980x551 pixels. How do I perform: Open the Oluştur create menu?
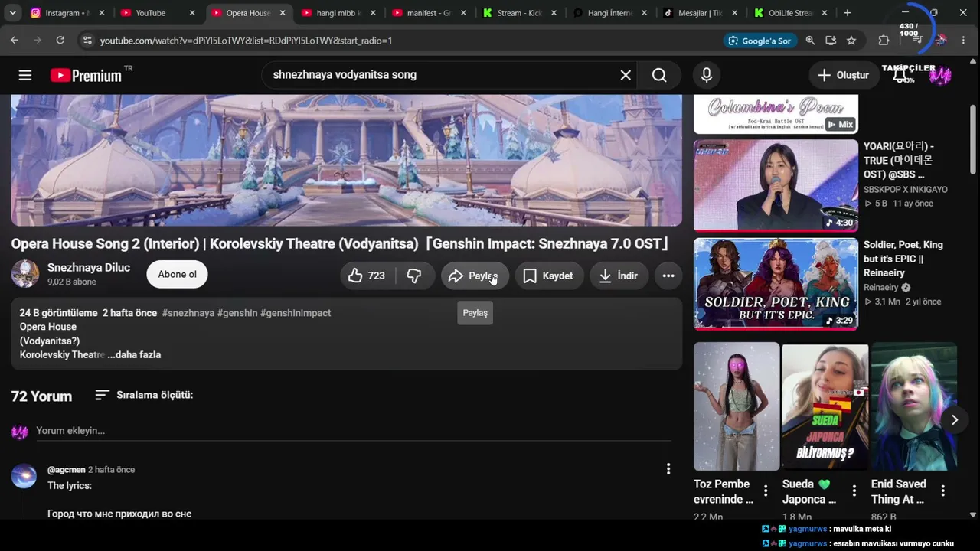pos(843,75)
